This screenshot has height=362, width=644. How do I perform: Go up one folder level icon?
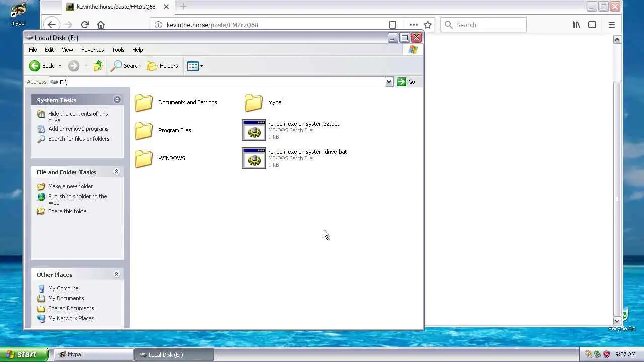[x=98, y=66]
